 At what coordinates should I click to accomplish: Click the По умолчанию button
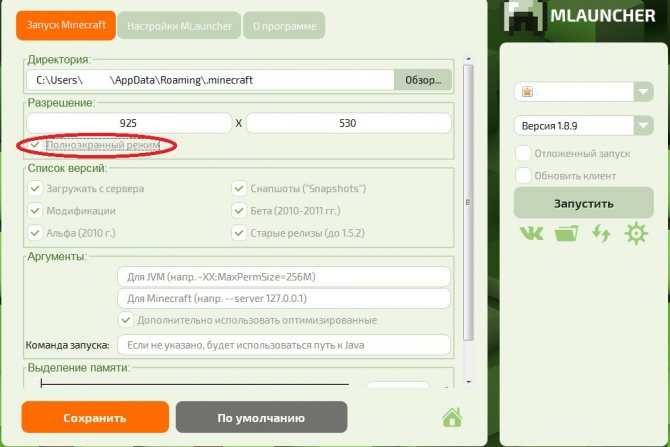(x=261, y=418)
